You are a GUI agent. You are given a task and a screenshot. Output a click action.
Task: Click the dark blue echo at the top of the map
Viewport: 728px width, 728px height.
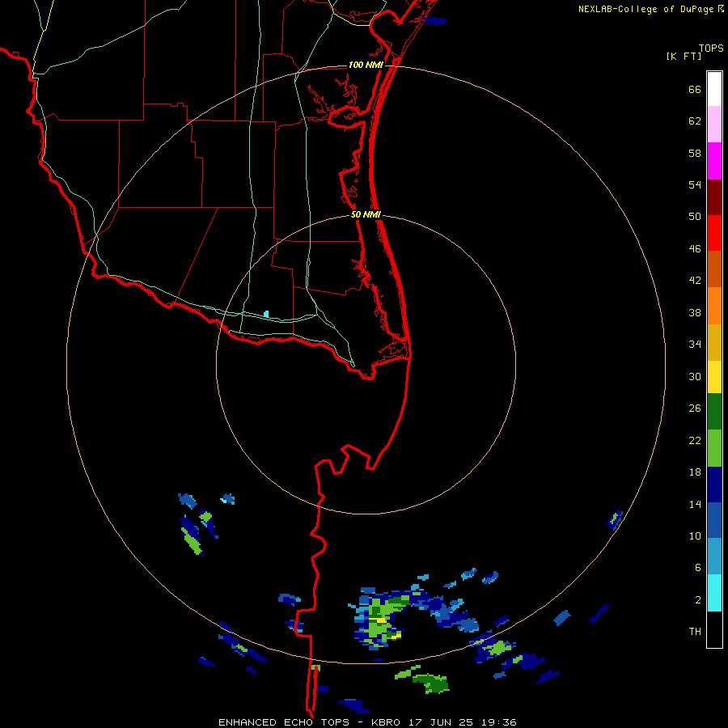tap(435, 21)
